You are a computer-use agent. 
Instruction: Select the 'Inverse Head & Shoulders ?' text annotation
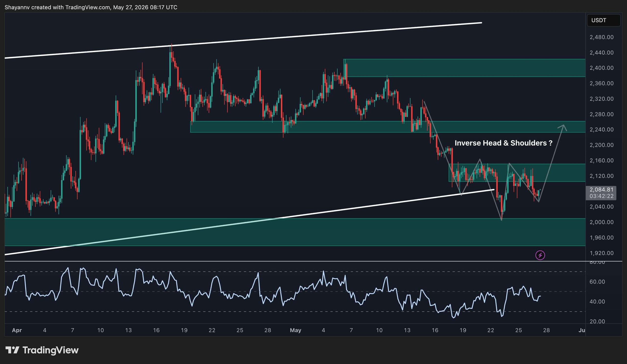(503, 143)
